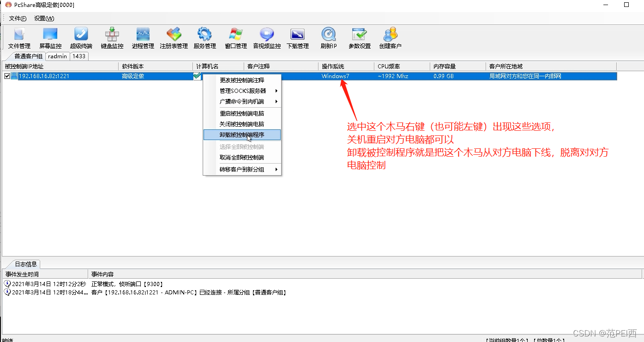Expand 管理SOCKS服务器 submenu
The width and height of the screenshot is (644, 342).
tap(242, 91)
